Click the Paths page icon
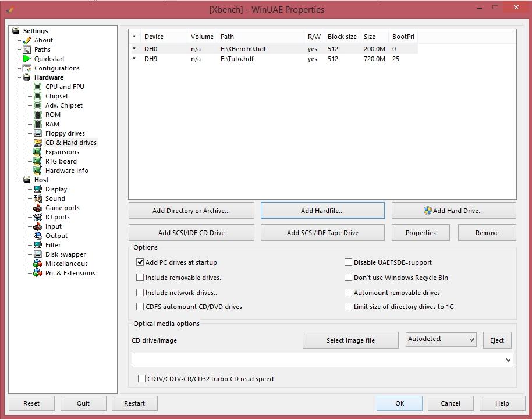This screenshot has height=419, width=532. pyautogui.click(x=26, y=49)
